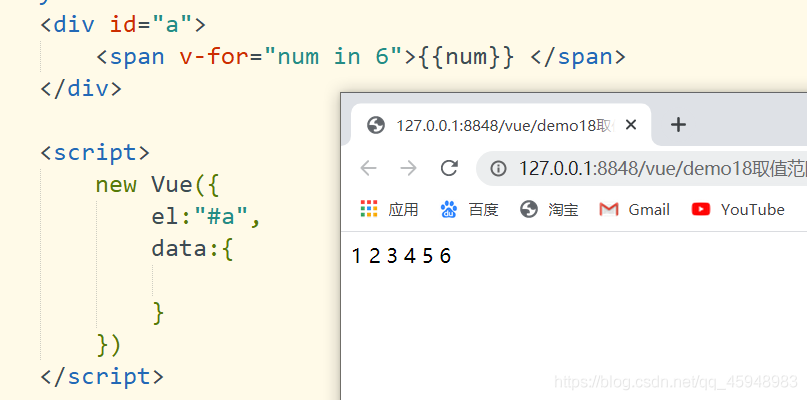Click the <div id="a"> code line
This screenshot has height=400, width=807.
pyautogui.click(x=124, y=25)
